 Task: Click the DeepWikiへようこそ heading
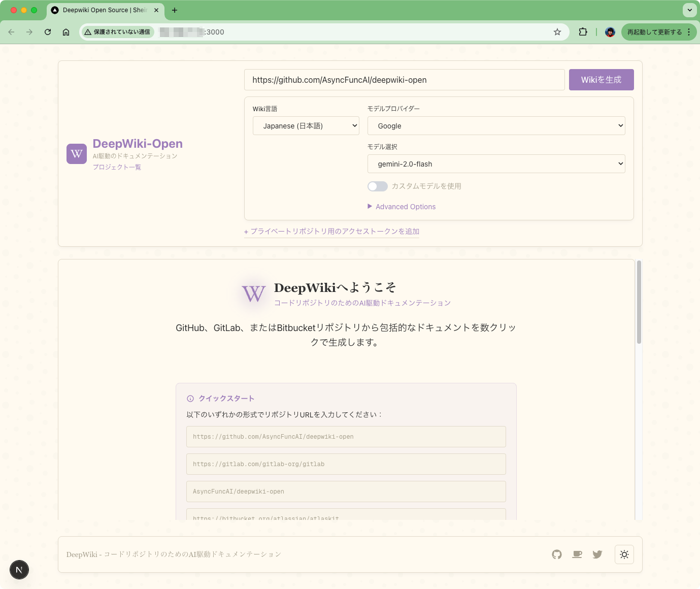[x=335, y=287]
